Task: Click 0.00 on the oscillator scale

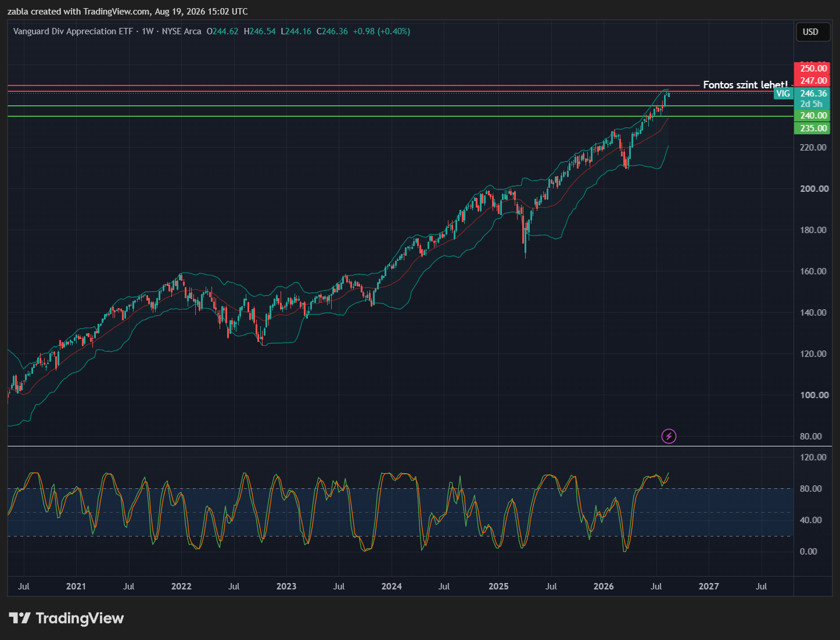Action: tap(809, 552)
